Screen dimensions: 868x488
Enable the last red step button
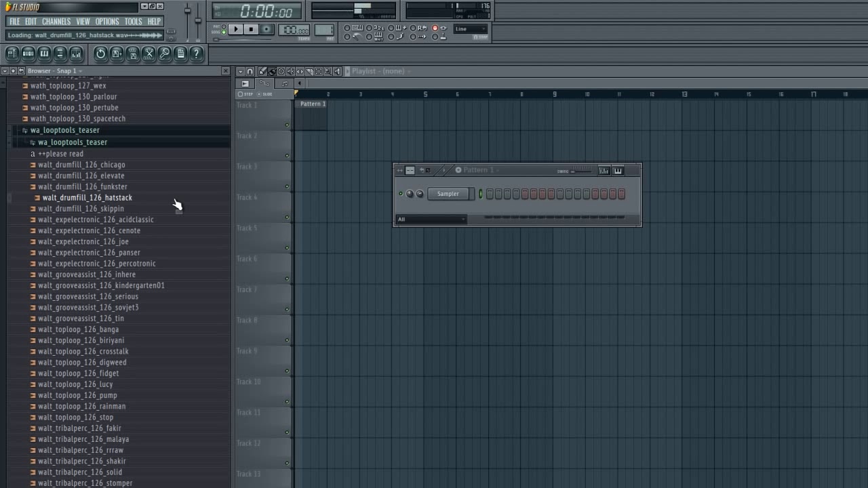pyautogui.click(x=621, y=194)
